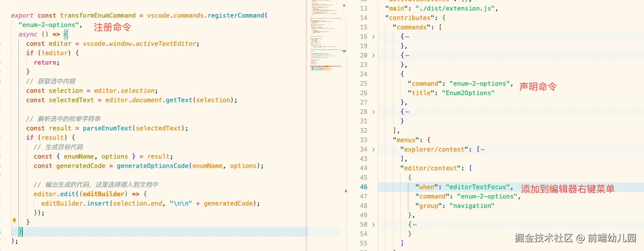The image size is (644, 251).
Task: Click the "group" key
Action: (x=429, y=206)
